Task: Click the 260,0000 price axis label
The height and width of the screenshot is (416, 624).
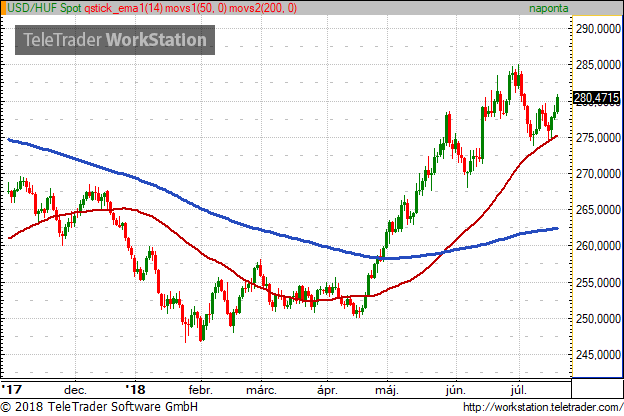Action: (598, 246)
